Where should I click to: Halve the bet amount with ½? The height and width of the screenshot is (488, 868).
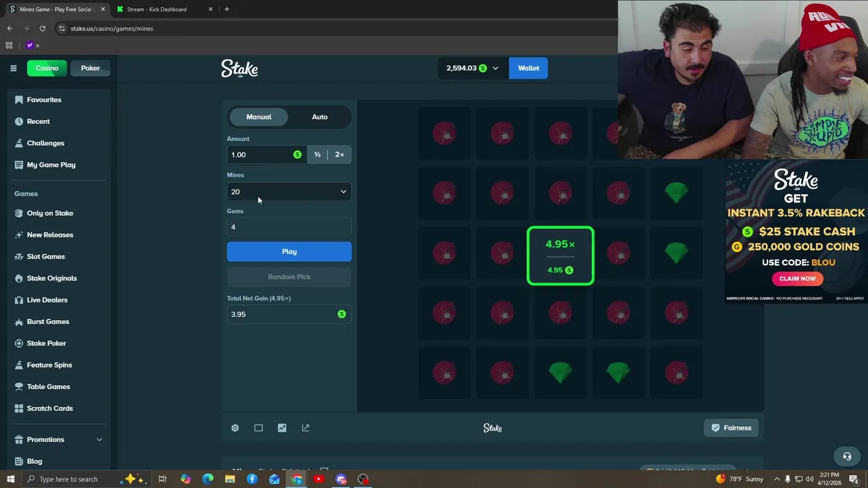[x=317, y=155]
